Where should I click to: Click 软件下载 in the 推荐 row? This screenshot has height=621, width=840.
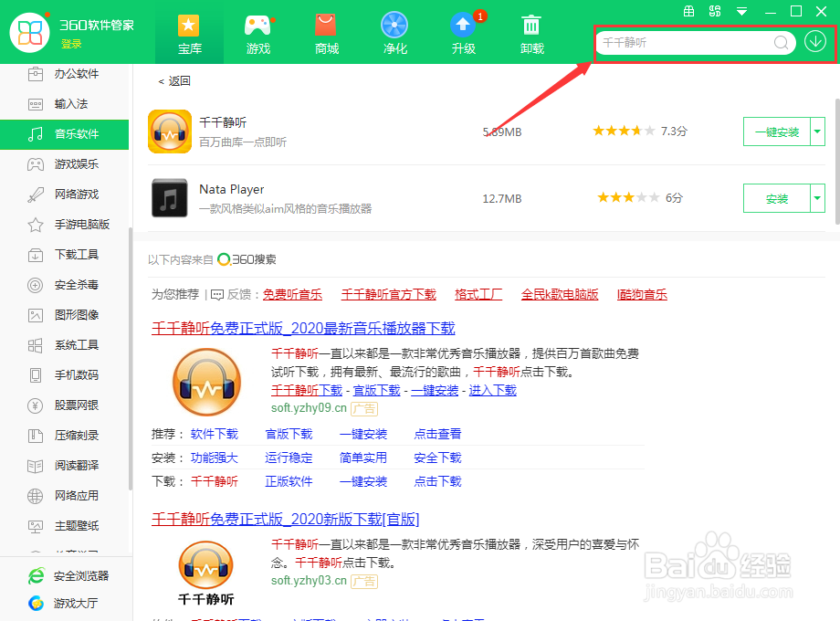215,434
